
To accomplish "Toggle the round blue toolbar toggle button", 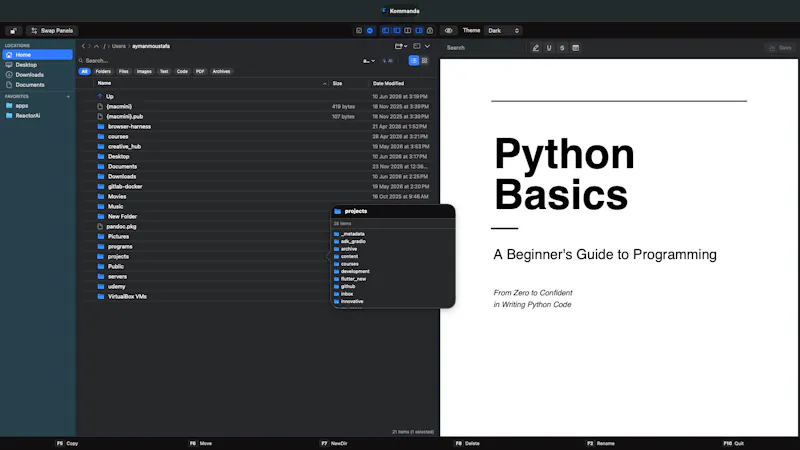I will pos(370,31).
